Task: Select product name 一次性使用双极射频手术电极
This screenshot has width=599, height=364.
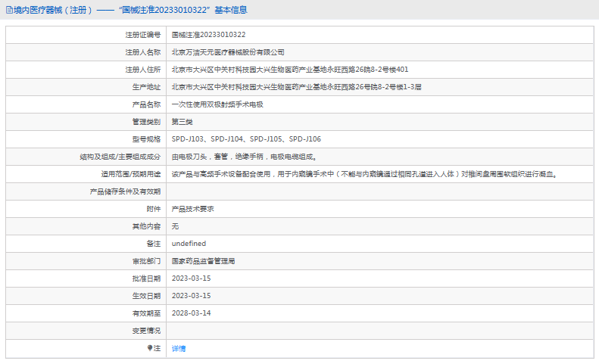Action: click(217, 104)
